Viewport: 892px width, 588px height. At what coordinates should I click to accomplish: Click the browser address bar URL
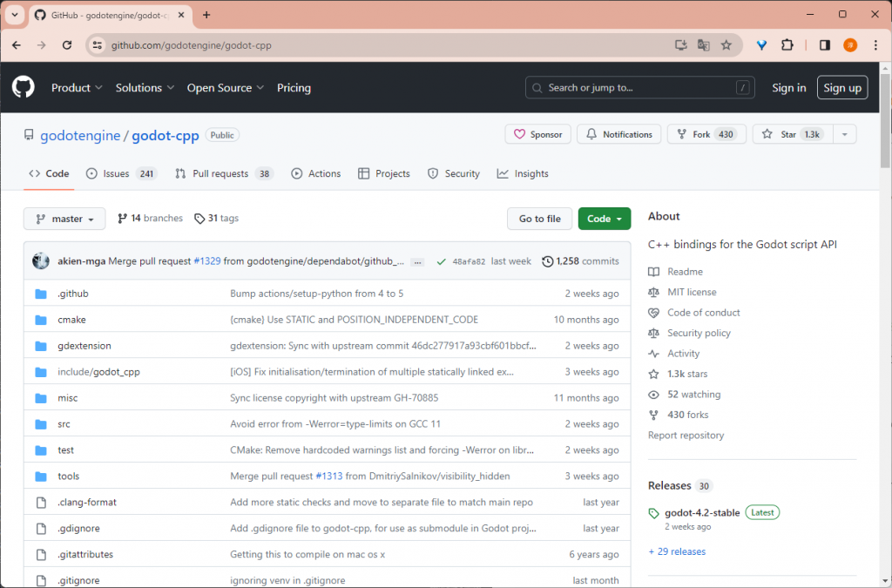[x=191, y=45]
